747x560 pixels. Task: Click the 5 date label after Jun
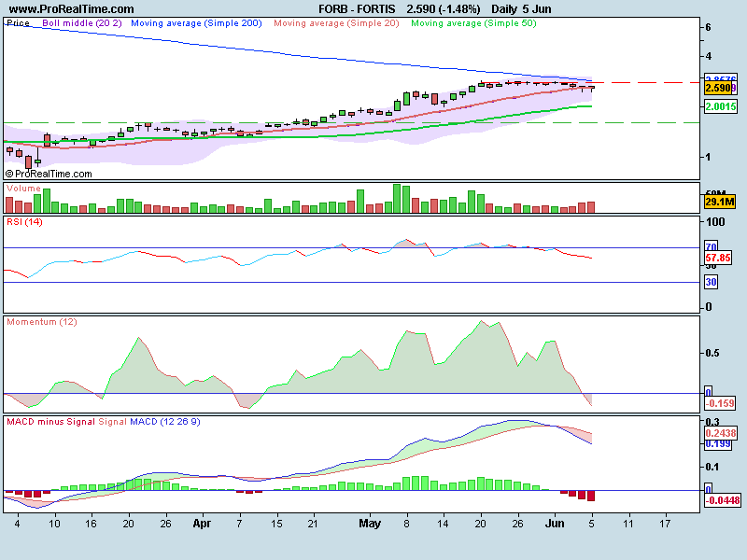pyautogui.click(x=591, y=524)
